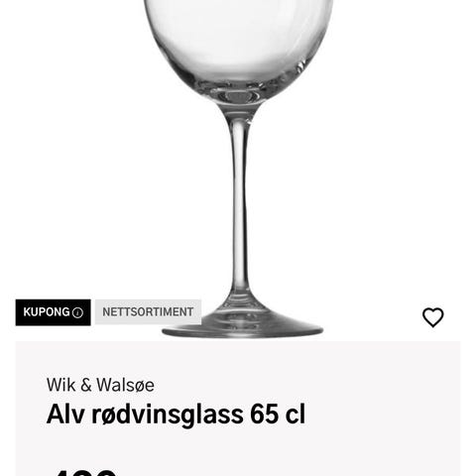Click the round base of the wine glass
This screenshot has height=476, width=476.
click(242, 325)
